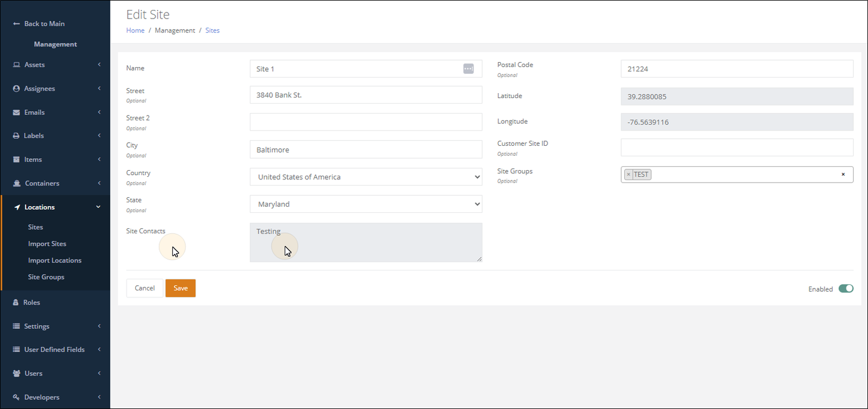Open Site Groups submenu item
Screen dimensions: 868x409
click(x=46, y=277)
